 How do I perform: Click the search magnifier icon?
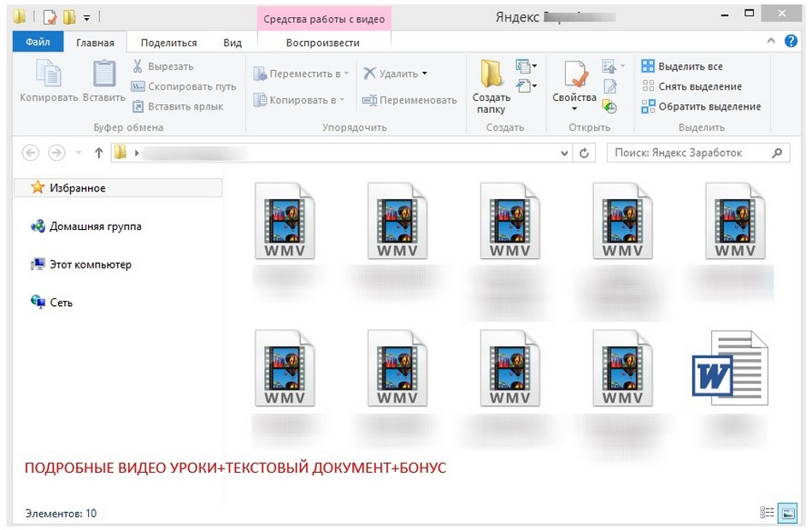(x=777, y=153)
